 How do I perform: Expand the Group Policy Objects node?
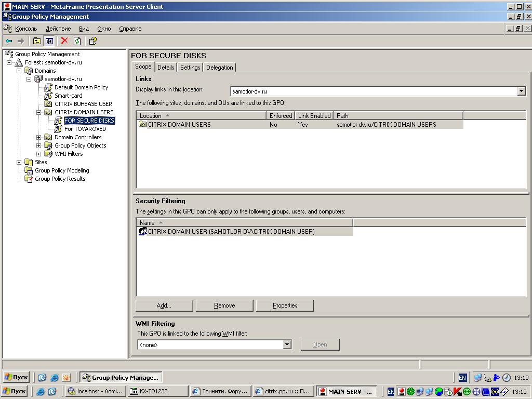coord(39,145)
